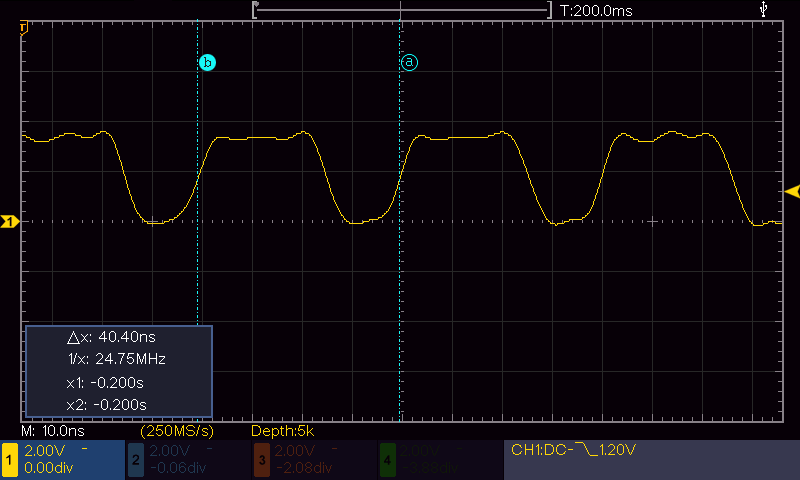
Task: Click the waveform memory position bar at top
Action: [x=402, y=10]
